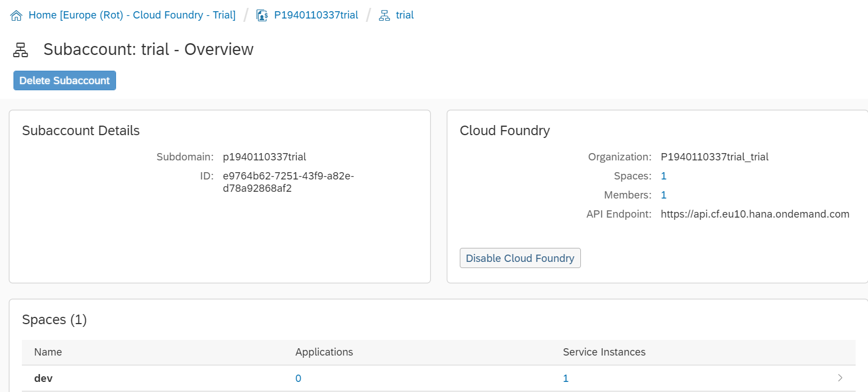The height and width of the screenshot is (392, 868).
Task: Select the dev space name in the table
Action: click(43, 378)
